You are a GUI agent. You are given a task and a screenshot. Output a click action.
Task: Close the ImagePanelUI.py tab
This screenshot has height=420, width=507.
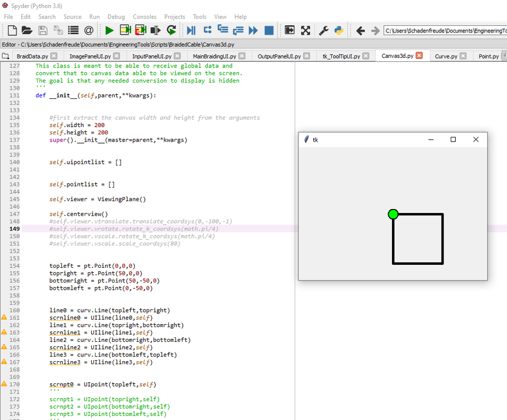[x=117, y=56]
